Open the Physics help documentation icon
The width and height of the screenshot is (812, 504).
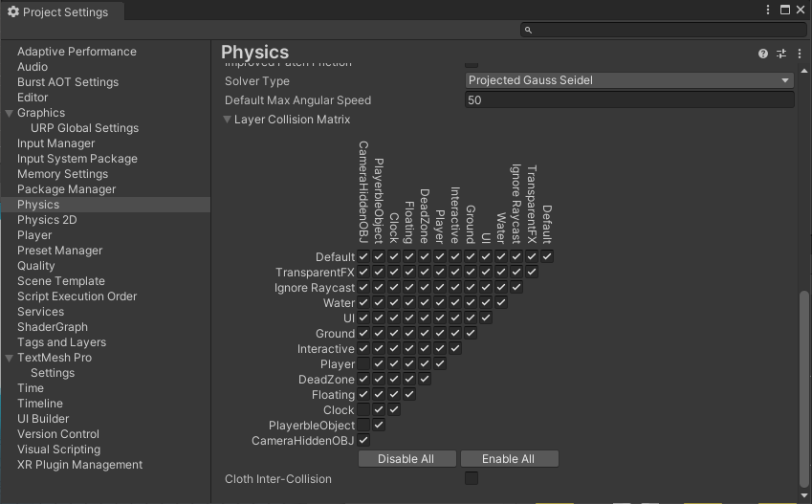click(x=763, y=55)
